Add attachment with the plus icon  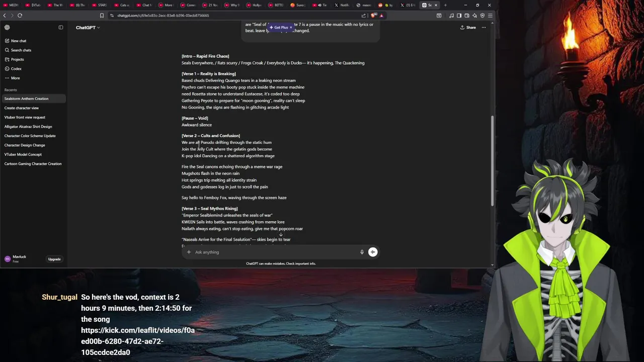point(189,252)
